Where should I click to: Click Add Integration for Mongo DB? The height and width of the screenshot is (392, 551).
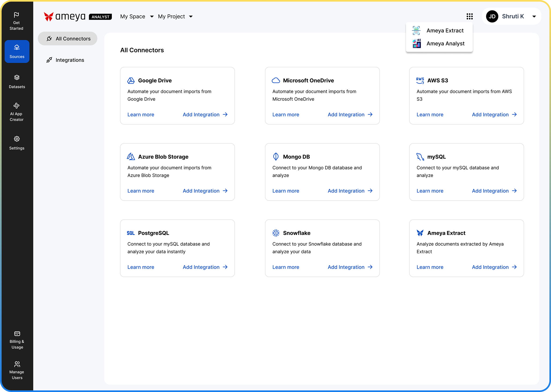[350, 191]
